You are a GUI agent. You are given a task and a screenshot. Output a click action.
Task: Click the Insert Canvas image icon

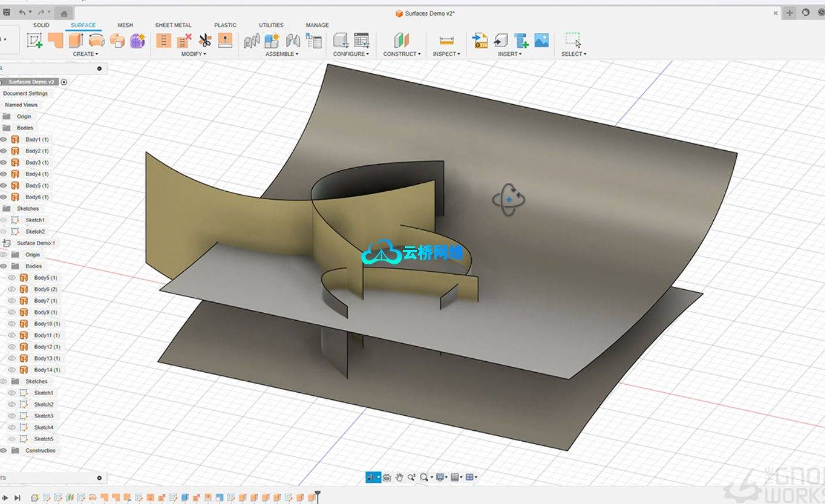click(x=542, y=40)
